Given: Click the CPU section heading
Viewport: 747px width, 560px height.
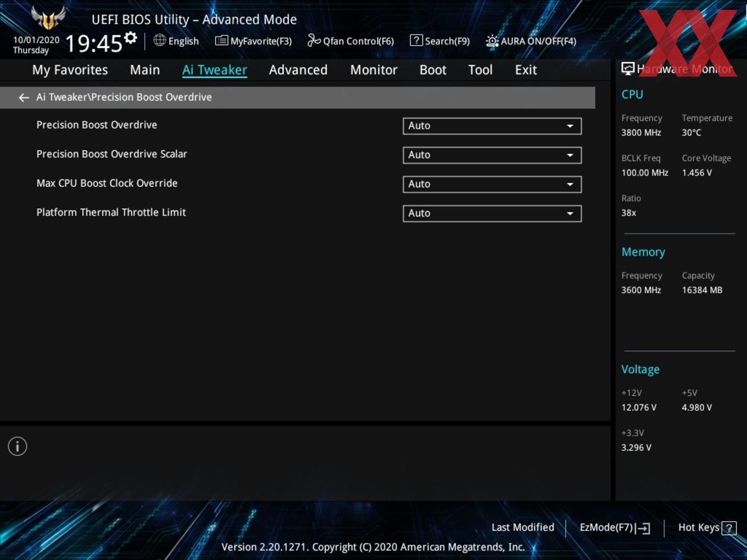Looking at the screenshot, I should [632, 94].
